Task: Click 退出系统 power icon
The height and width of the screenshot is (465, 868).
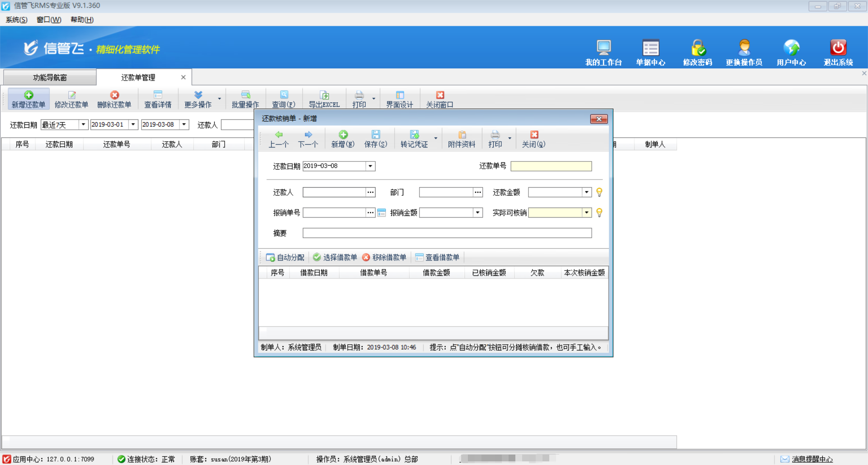Action: pyautogui.click(x=838, y=48)
